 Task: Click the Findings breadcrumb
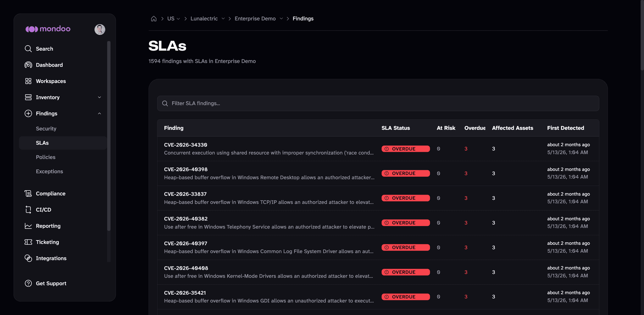point(303,19)
